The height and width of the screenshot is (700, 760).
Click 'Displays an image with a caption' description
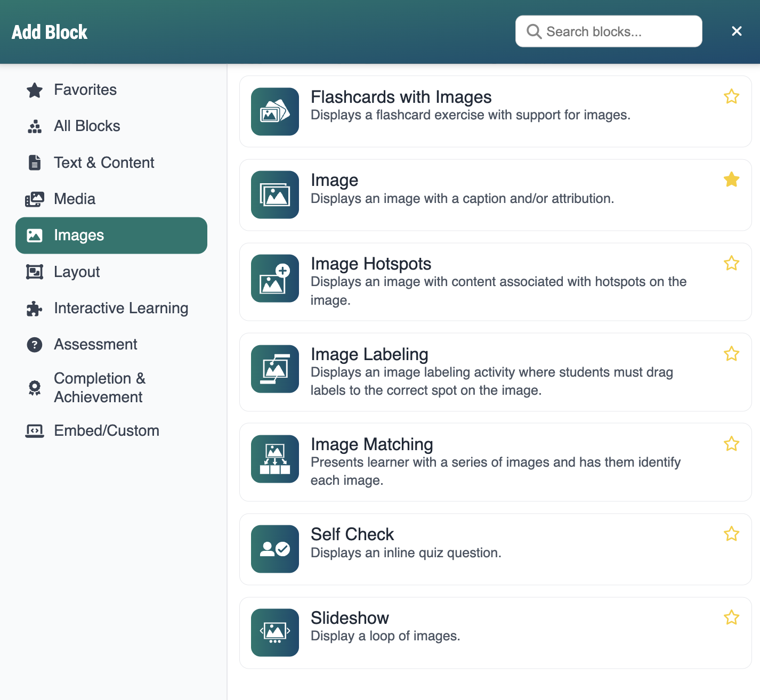(462, 199)
